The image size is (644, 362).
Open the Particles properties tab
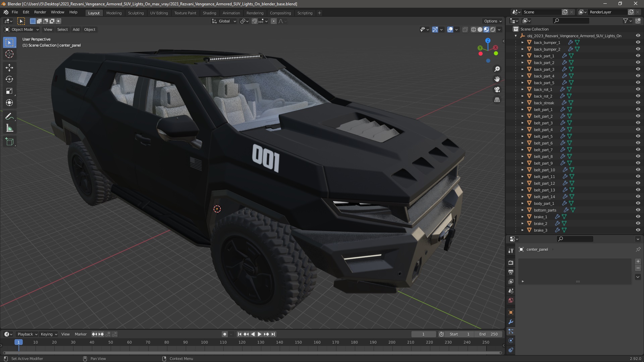pos(511,331)
